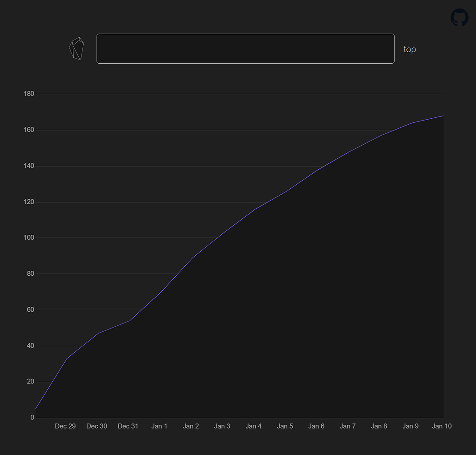476x455 pixels.
Task: Click the 100 gridline label
Action: click(29, 237)
